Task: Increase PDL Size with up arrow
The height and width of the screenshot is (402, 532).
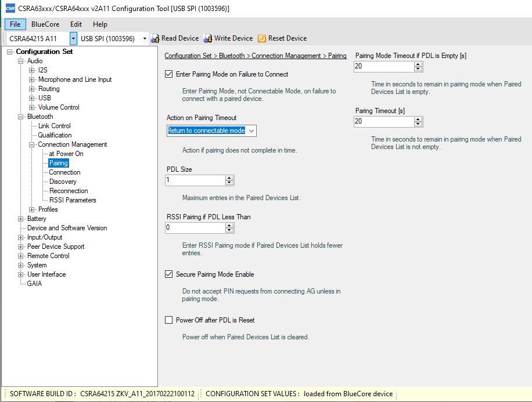Action: pyautogui.click(x=229, y=178)
